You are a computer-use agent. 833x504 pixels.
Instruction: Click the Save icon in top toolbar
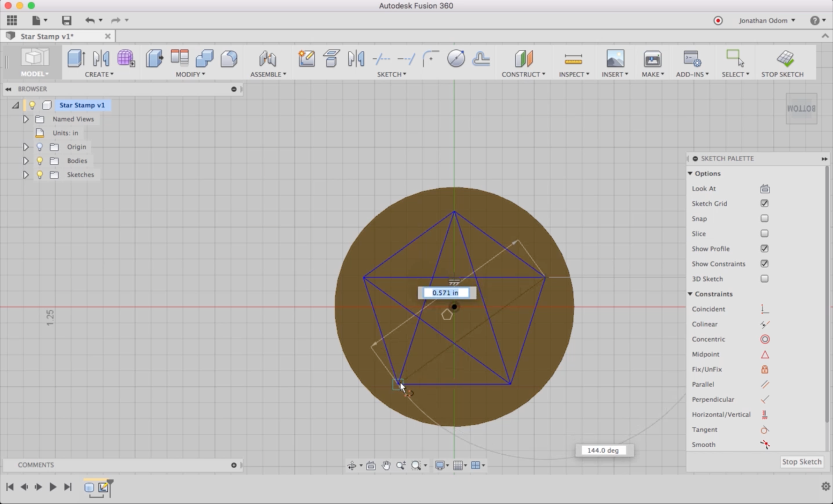66,20
